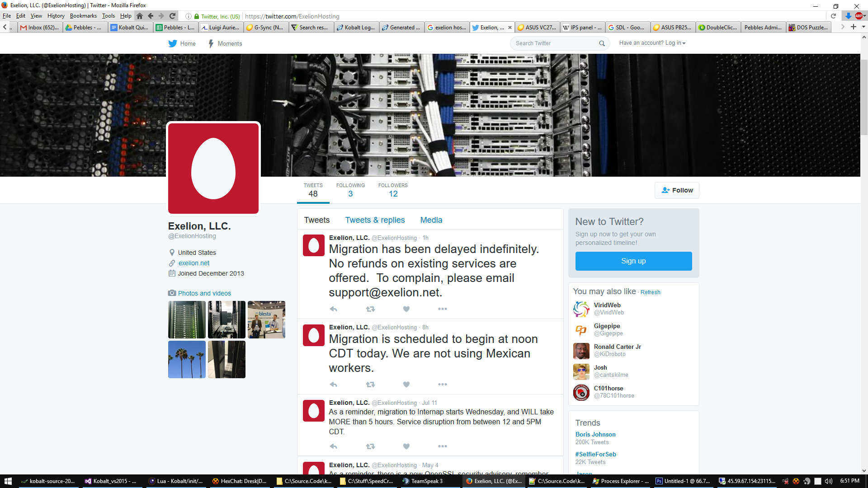Open the Boris Johnson trend
868x488 pixels.
(595, 434)
